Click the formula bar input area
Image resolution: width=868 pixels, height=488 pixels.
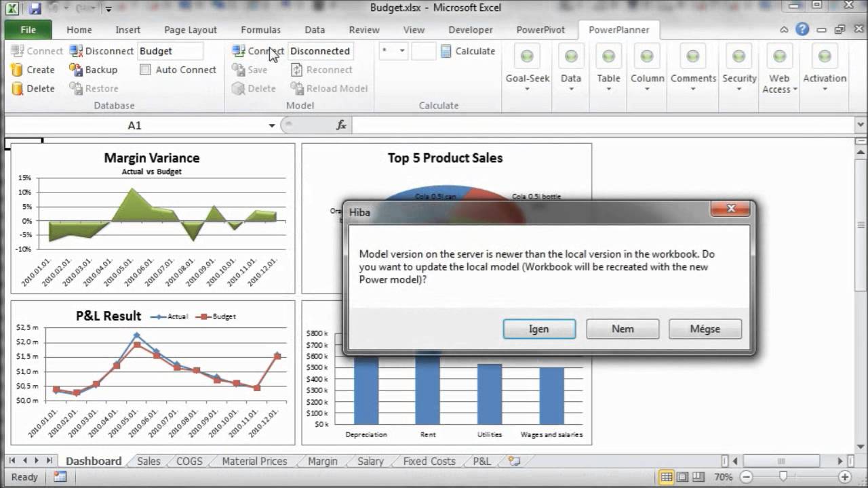tap(604, 125)
